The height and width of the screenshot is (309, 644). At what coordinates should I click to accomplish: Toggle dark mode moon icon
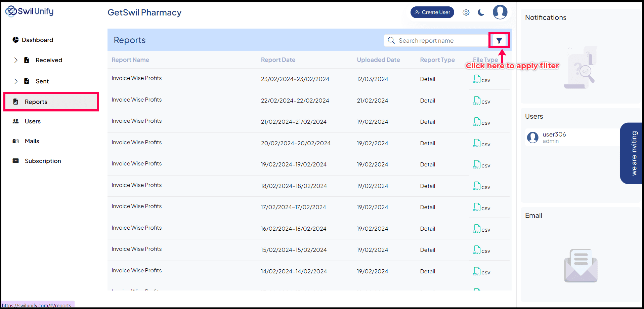pos(481,12)
